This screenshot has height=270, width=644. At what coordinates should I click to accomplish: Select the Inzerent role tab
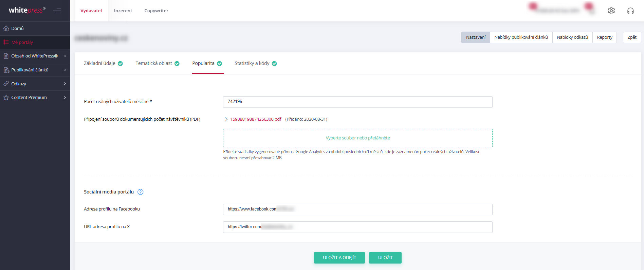point(123,11)
